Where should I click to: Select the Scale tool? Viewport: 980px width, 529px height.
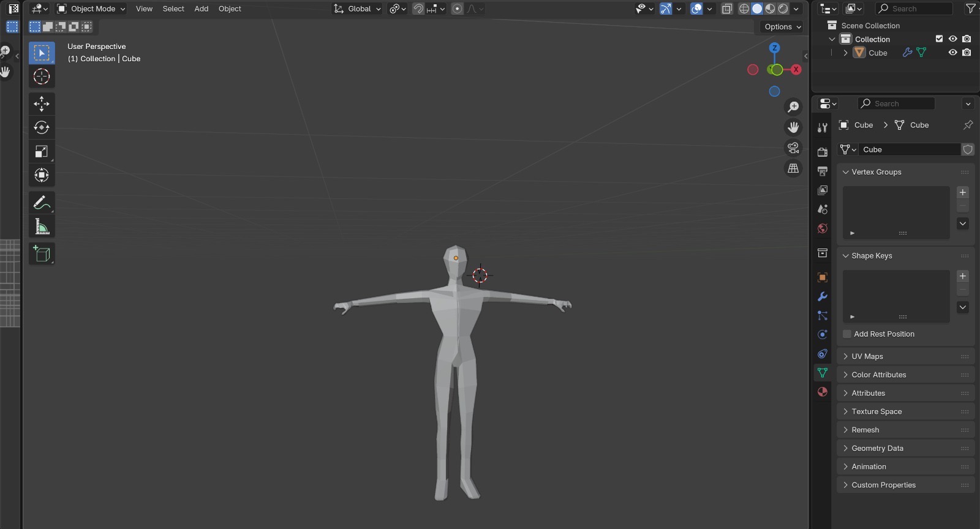click(42, 151)
